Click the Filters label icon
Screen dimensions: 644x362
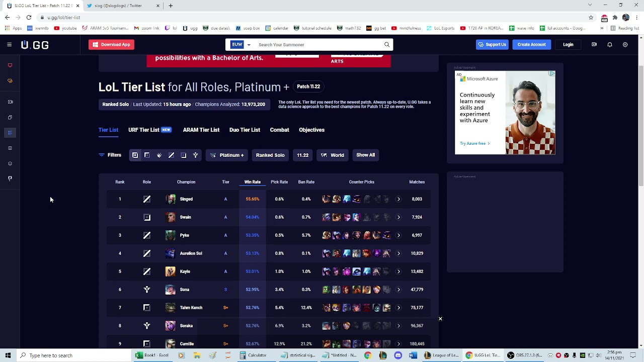pyautogui.click(x=101, y=155)
